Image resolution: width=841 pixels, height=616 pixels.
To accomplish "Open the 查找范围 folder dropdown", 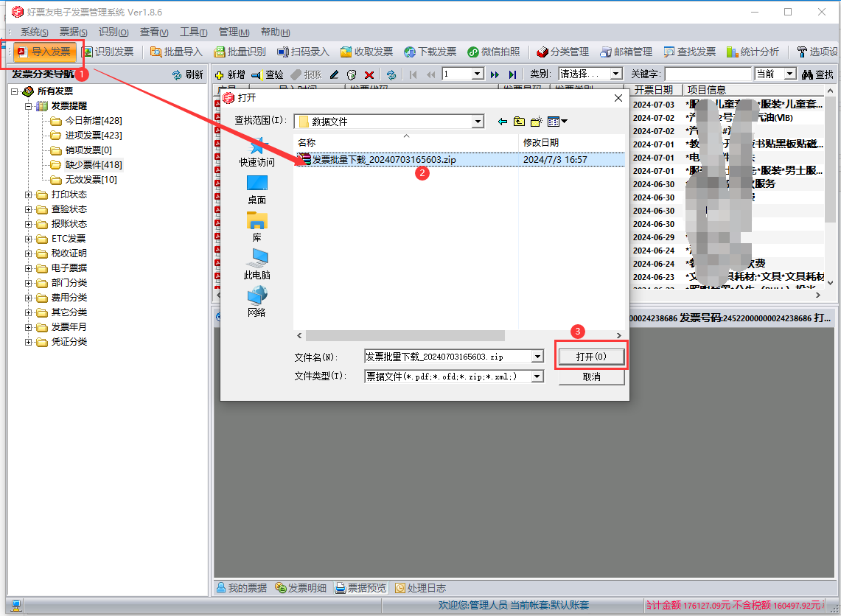I will coord(478,122).
